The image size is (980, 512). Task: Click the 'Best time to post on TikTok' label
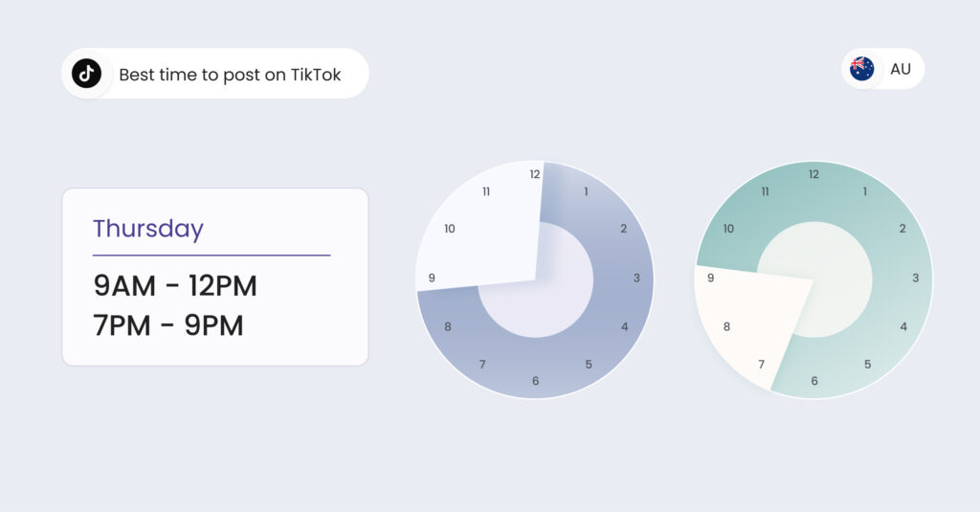point(230,75)
